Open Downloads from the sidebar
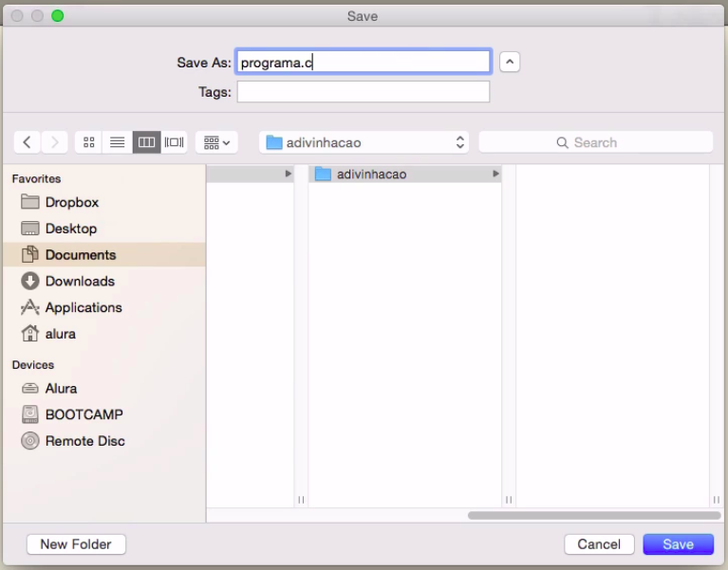 click(79, 282)
